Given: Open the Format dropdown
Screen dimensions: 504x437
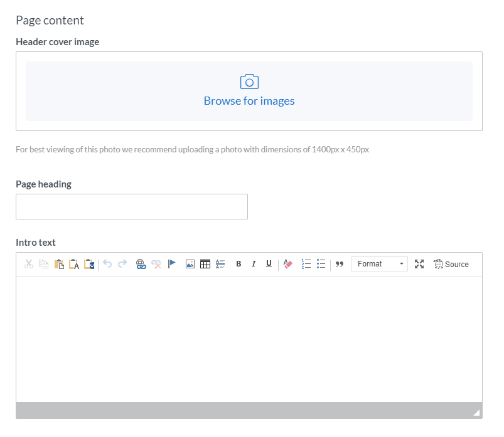Looking at the screenshot, I should click(x=379, y=264).
